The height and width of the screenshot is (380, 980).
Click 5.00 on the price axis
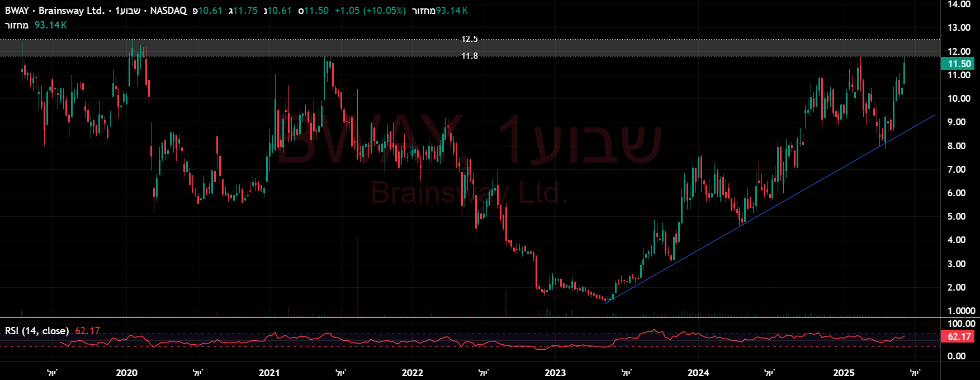[957, 216]
